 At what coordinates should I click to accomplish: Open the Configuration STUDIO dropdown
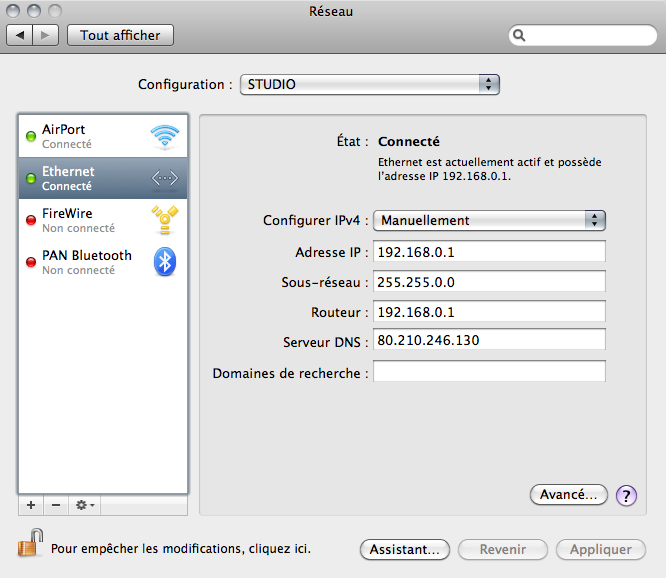(x=369, y=85)
